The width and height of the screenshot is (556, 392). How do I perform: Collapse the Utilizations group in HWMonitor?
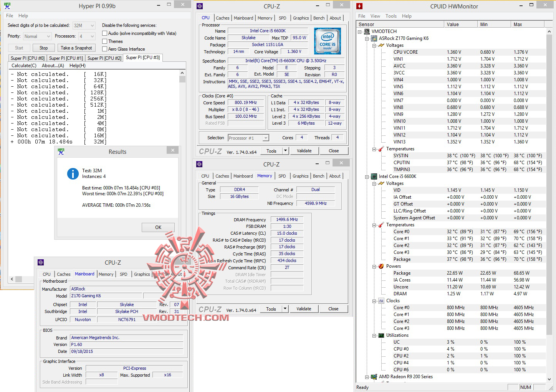374,335
